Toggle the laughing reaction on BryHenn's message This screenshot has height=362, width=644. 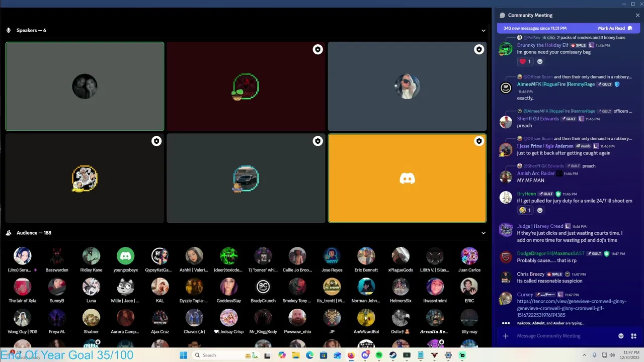[x=525, y=210]
